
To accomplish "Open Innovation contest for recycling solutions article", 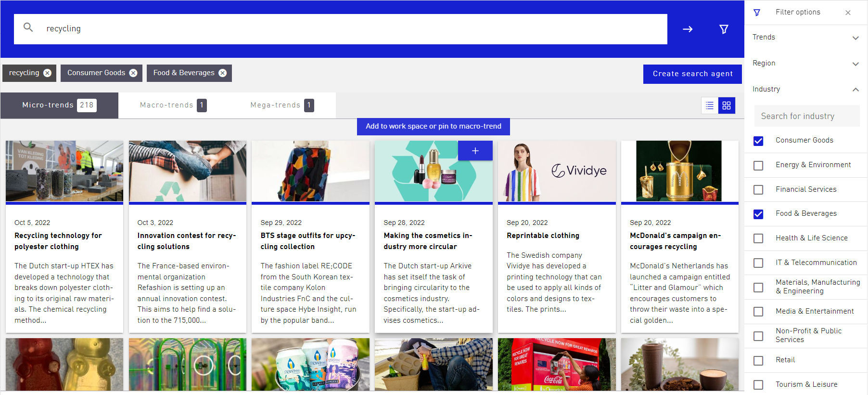I will tap(187, 241).
